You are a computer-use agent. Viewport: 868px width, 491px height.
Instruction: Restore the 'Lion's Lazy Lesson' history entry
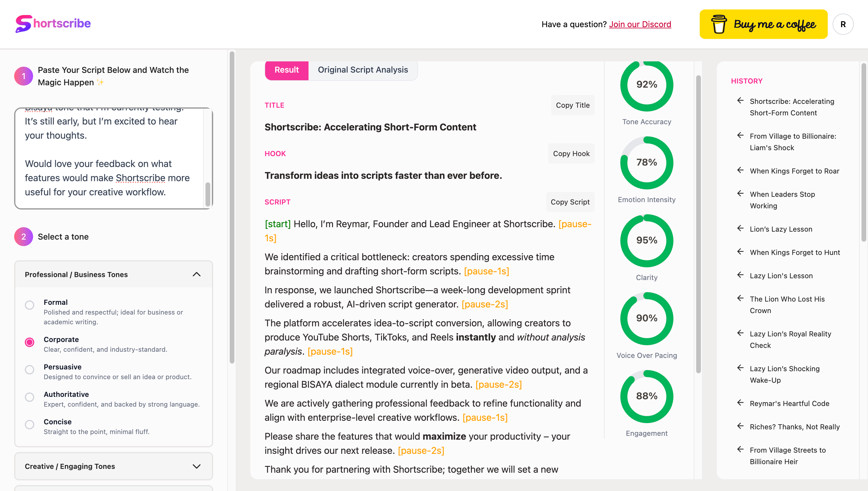781,229
